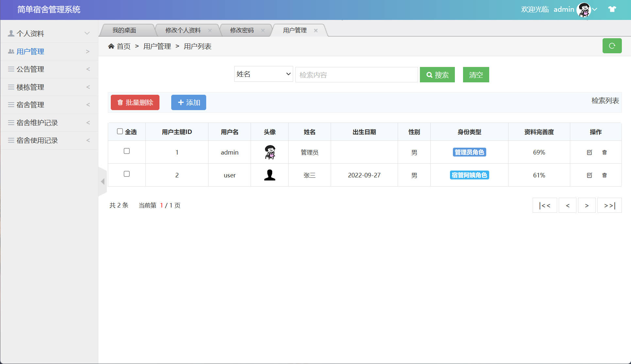Image resolution: width=631 pixels, height=364 pixels.
Task: Check the checkbox for user admin
Action: [126, 151]
